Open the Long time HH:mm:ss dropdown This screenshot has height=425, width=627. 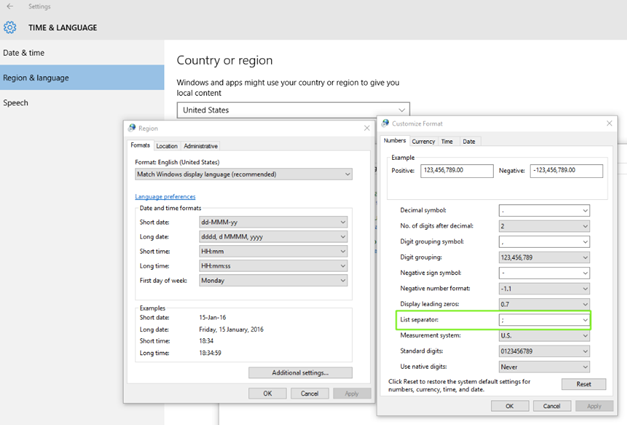coord(273,266)
